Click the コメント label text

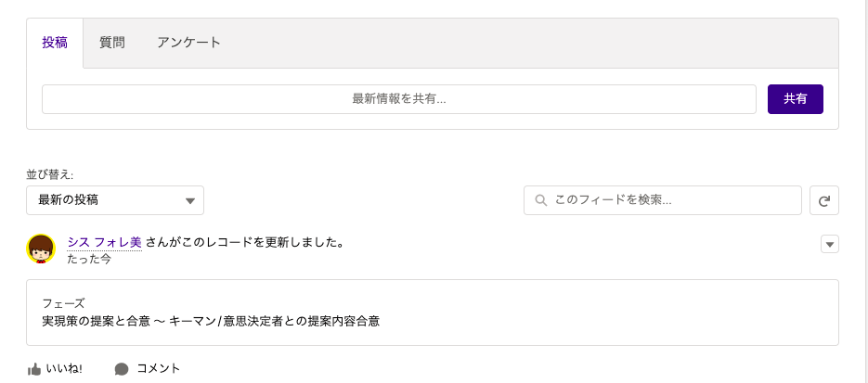pyautogui.click(x=159, y=369)
